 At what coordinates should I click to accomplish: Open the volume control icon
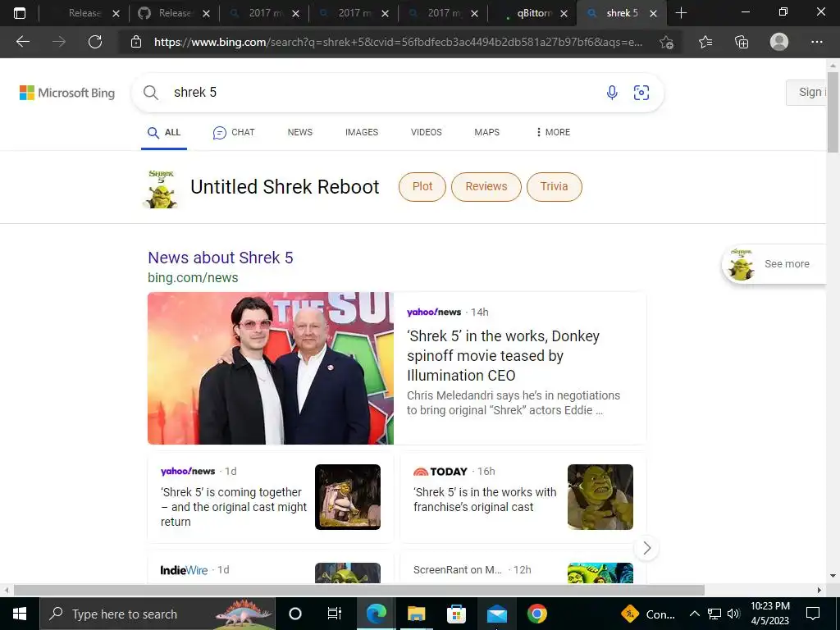pos(733,614)
